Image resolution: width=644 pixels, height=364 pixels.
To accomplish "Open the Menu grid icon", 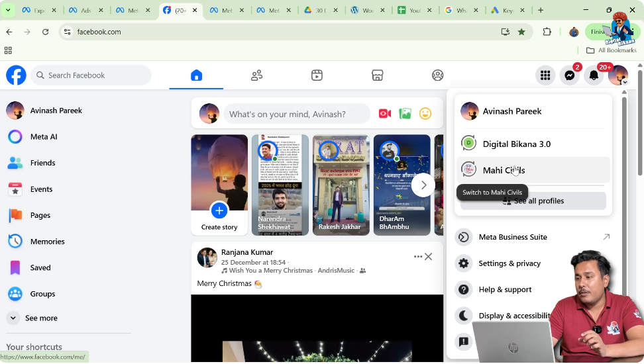I will point(545,75).
